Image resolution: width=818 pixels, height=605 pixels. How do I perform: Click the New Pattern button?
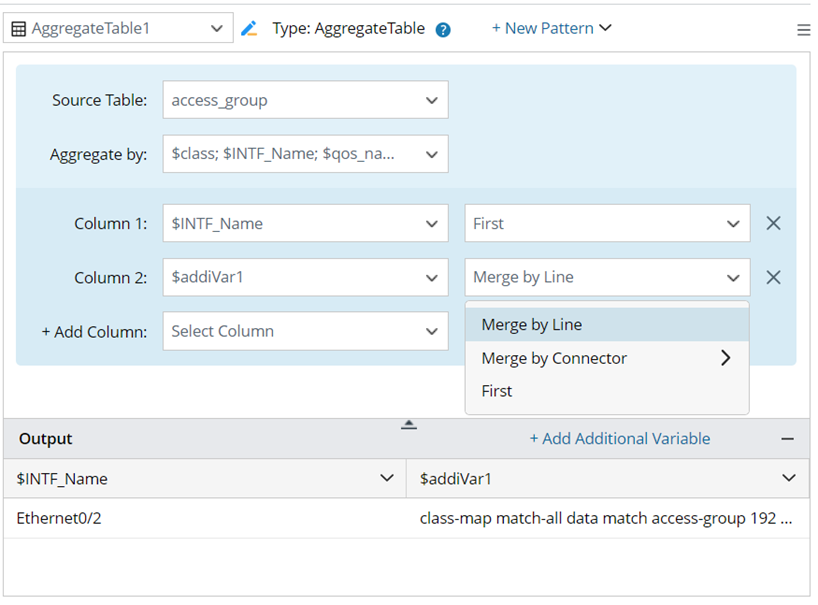[x=551, y=28]
